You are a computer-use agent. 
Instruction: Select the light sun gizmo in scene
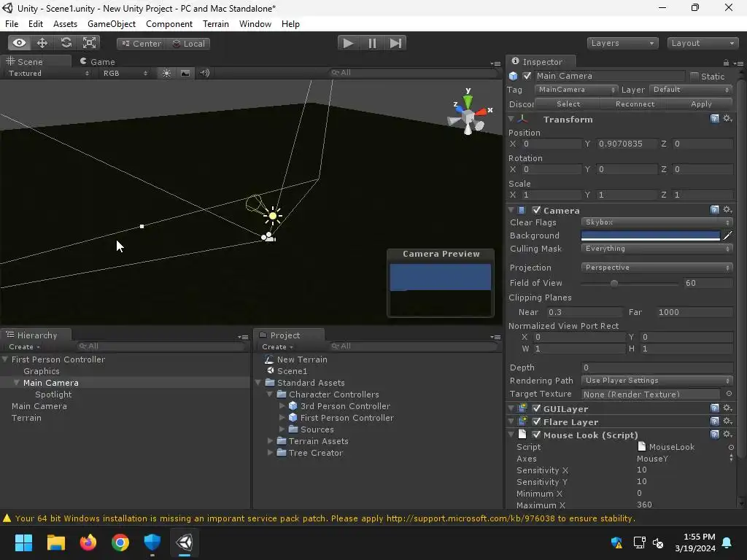(x=273, y=216)
